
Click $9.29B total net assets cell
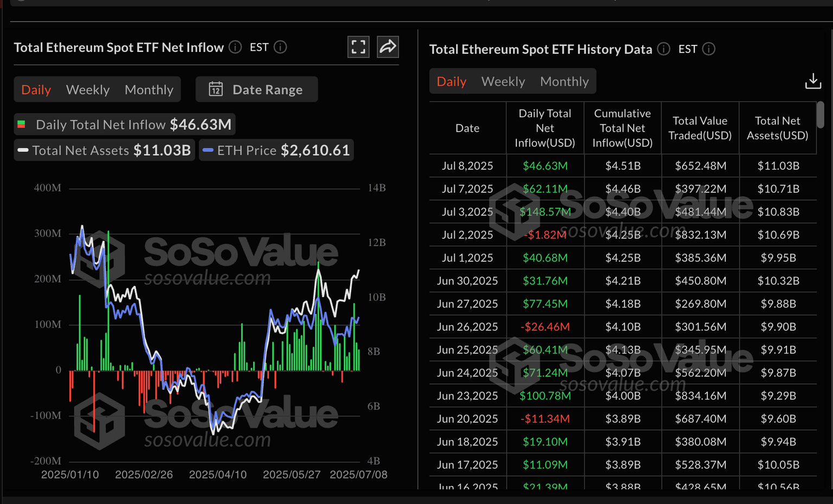(x=778, y=396)
